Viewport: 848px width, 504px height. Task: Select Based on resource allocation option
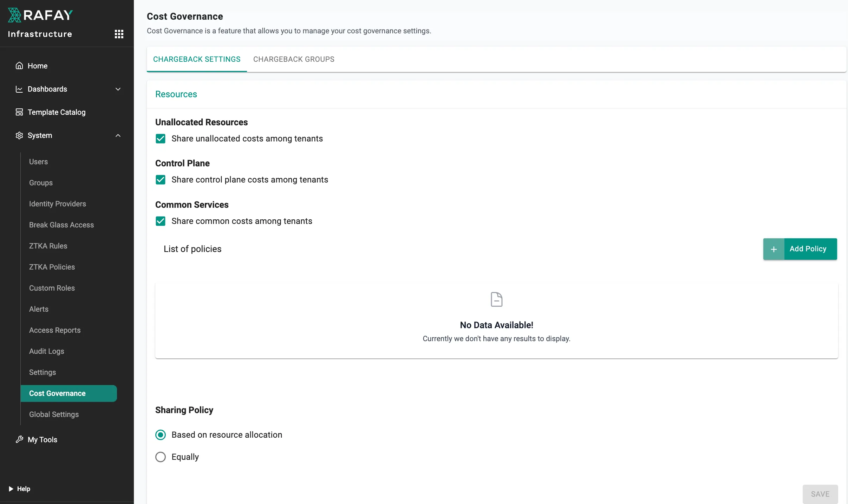161,435
